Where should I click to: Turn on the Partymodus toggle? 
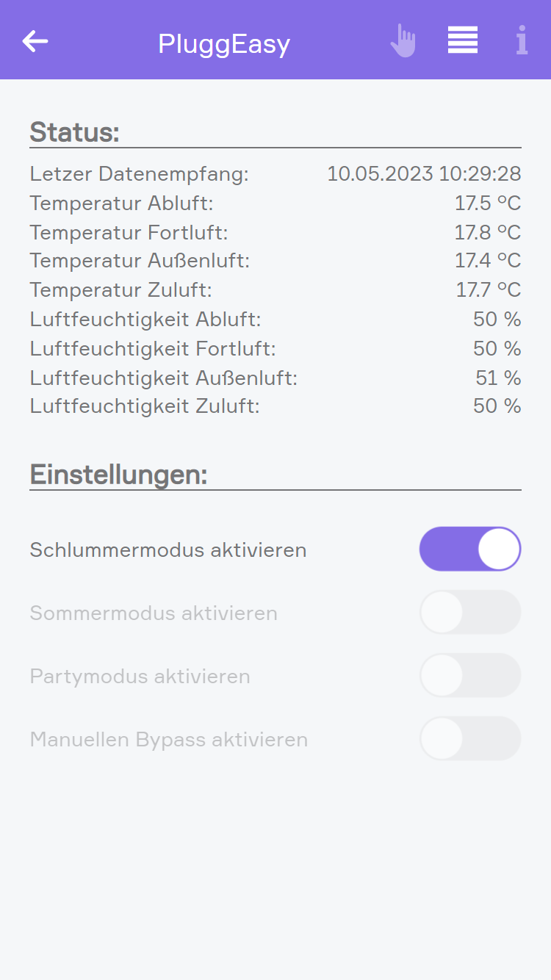[470, 675]
